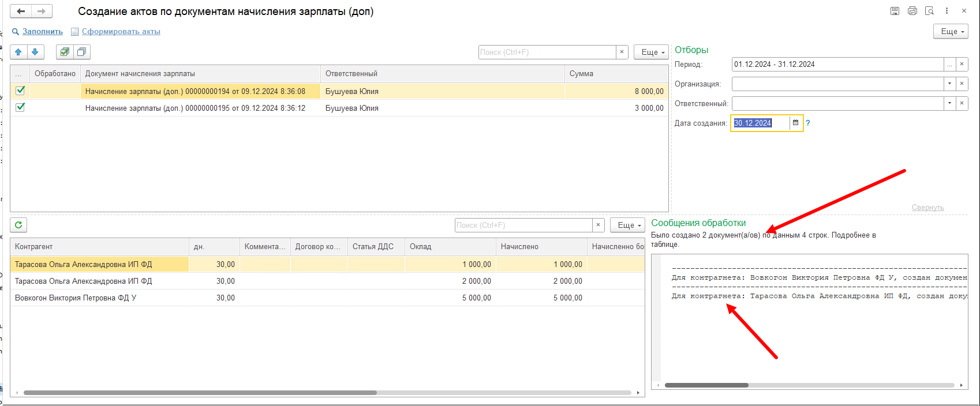
Task: Open the preview icon next to print
Action: [929, 11]
